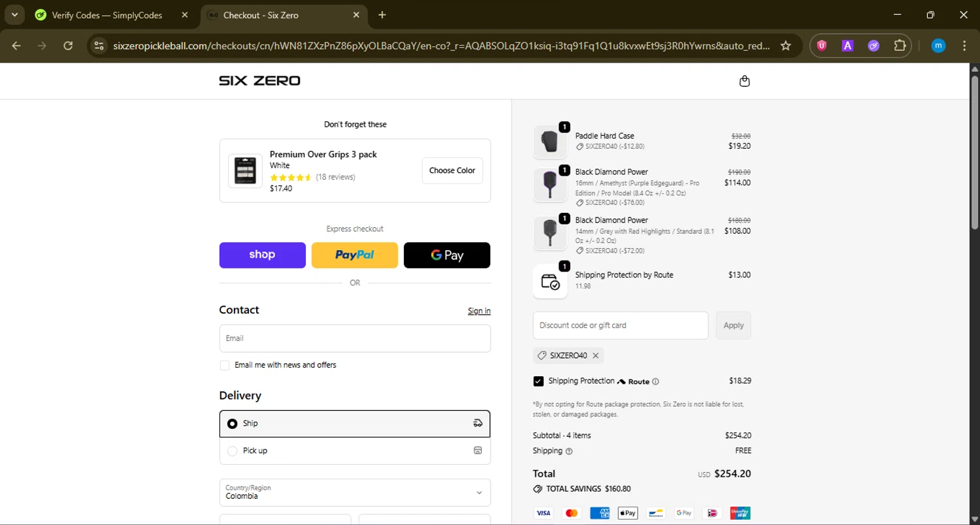Click the iDEAL payment icon

click(x=712, y=513)
